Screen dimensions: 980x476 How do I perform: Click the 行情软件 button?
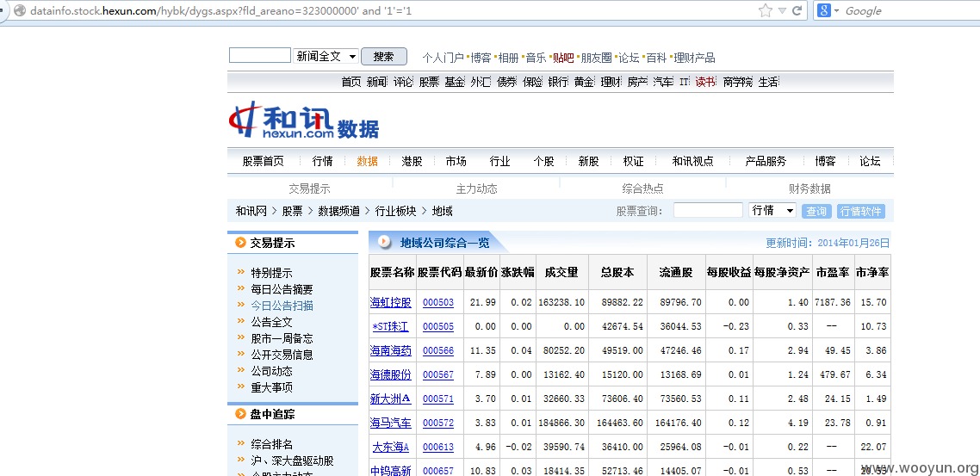point(860,211)
